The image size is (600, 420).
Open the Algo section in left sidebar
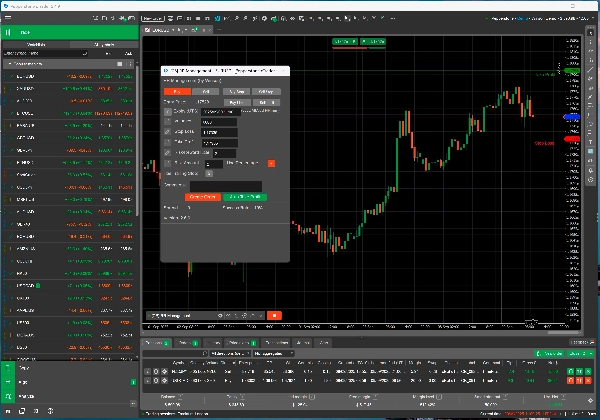click(22, 382)
